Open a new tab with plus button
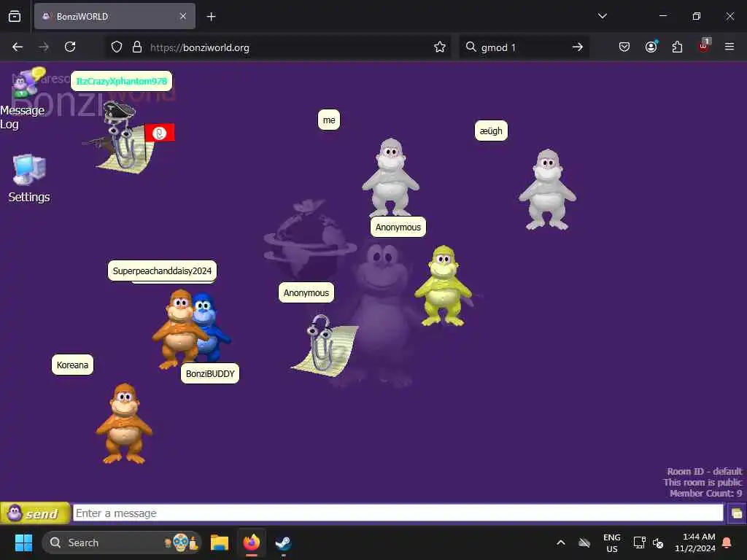The image size is (747, 560). coord(211,17)
